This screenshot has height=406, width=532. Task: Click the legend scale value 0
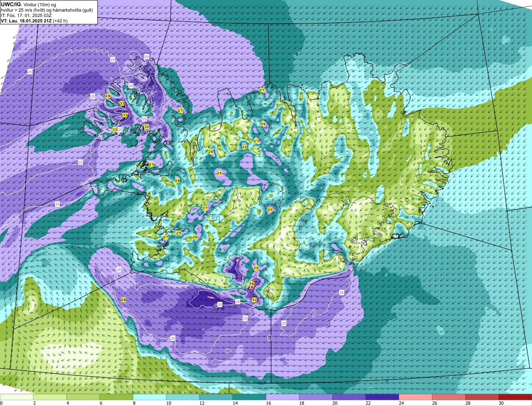(x=2, y=403)
